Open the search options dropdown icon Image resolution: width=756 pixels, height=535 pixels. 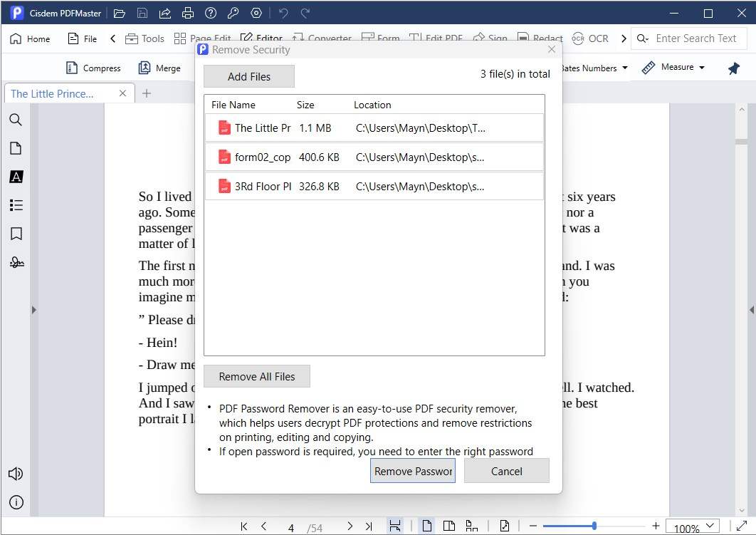[x=643, y=38]
